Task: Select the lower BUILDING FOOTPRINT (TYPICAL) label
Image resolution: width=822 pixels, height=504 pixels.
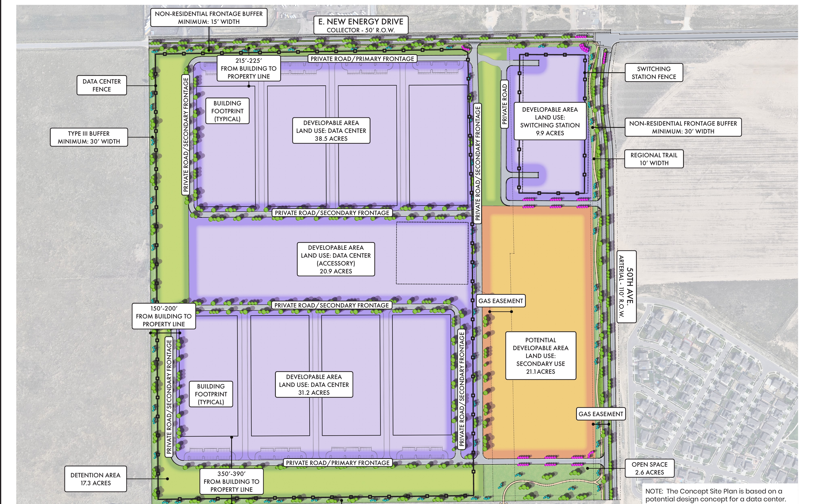Action: [x=211, y=394]
